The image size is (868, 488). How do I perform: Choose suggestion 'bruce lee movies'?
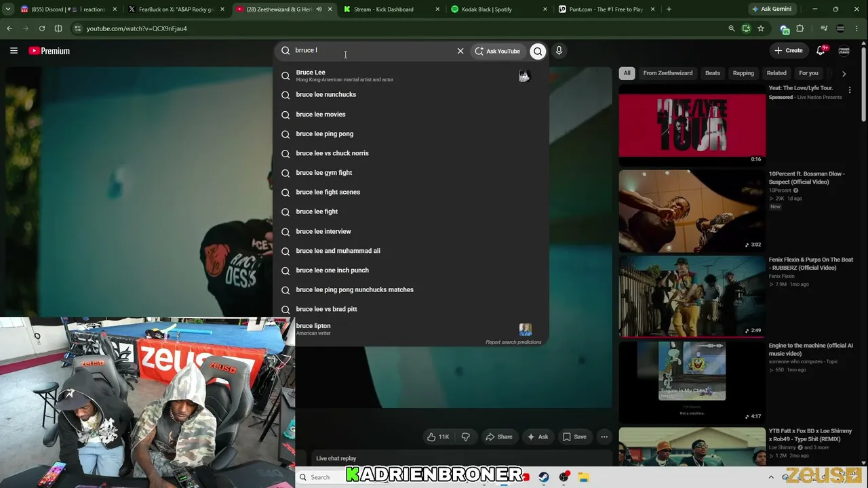click(411, 115)
